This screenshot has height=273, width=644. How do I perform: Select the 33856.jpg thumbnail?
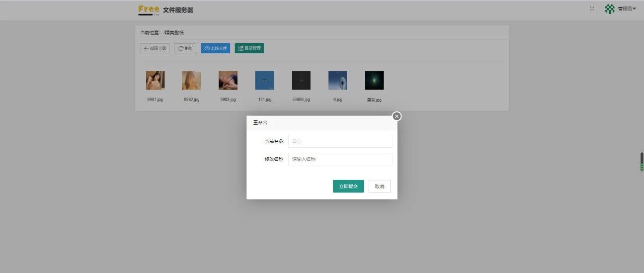coord(301,80)
